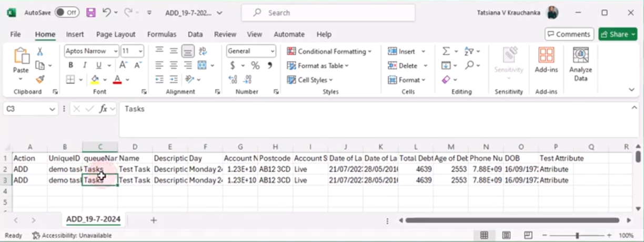This screenshot has height=242, width=644.
Task: Open the Formulas ribbon tab
Action: [162, 34]
